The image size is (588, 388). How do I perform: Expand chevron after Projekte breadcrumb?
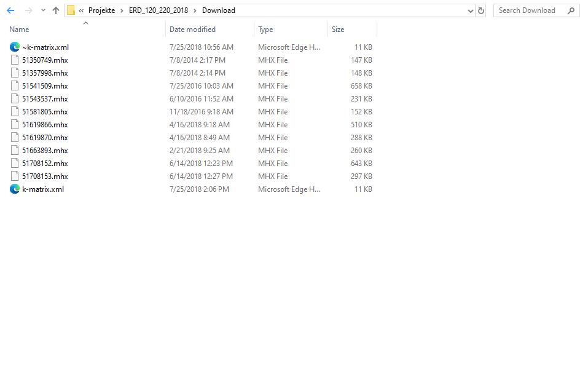click(x=122, y=10)
